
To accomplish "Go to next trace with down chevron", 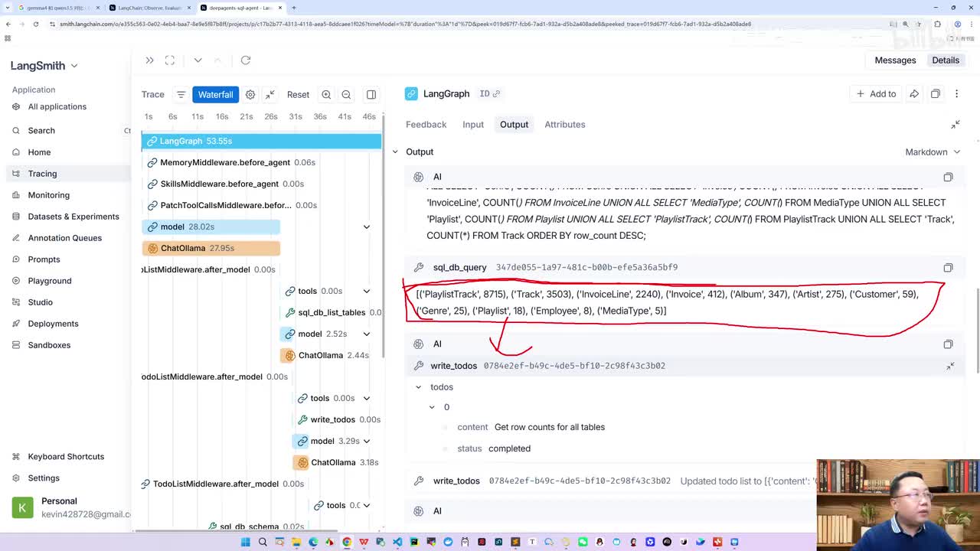I will [198, 60].
